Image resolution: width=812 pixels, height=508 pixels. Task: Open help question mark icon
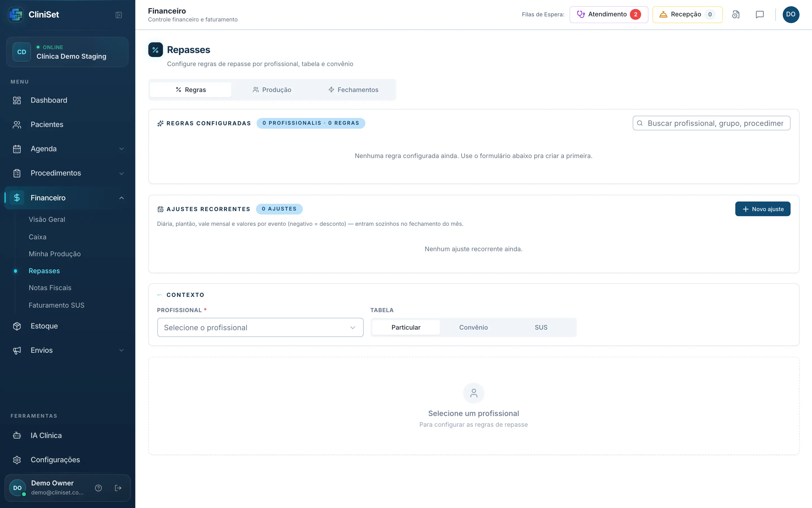coord(98,488)
